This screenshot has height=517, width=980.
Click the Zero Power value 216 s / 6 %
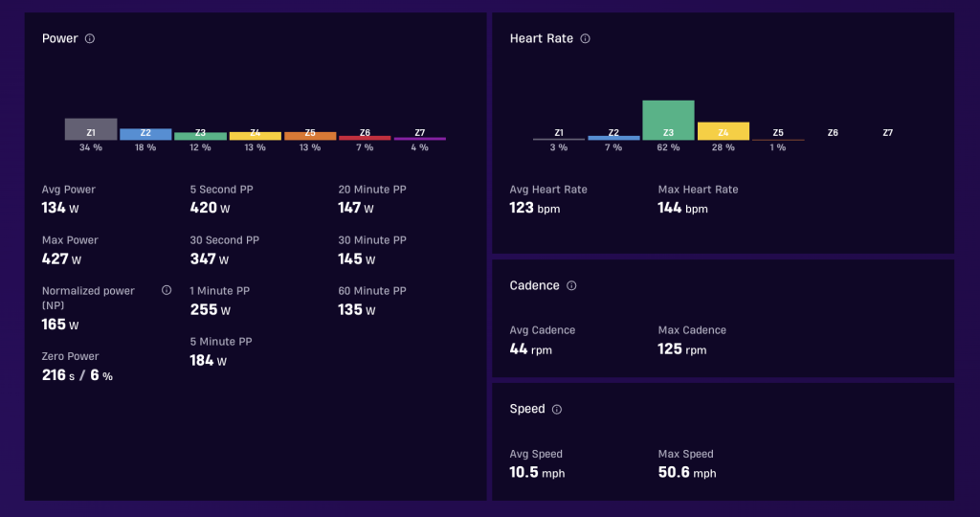77,375
